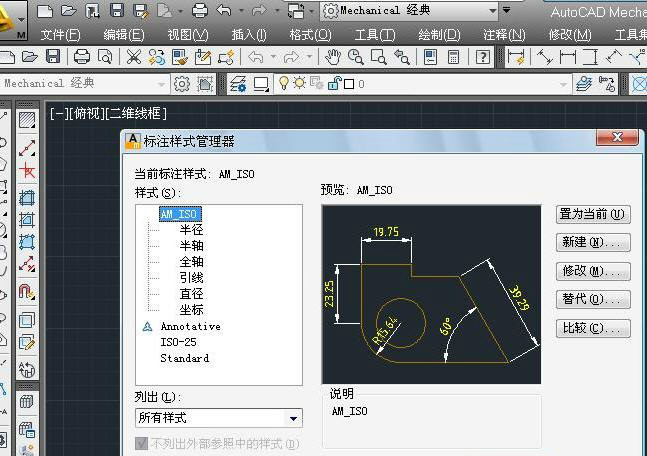647x456 pixels.
Task: Click the layer 0 color swatch square
Action: [x=349, y=84]
